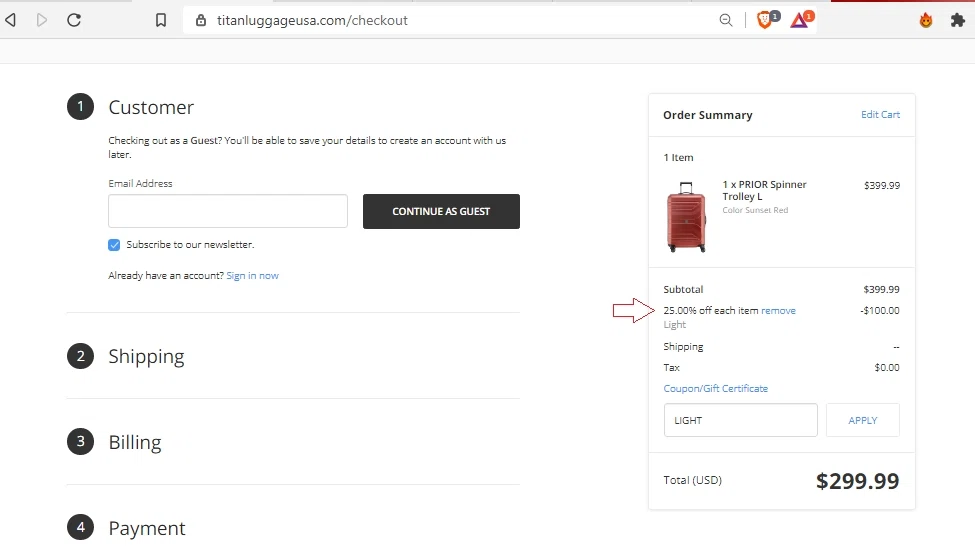Click the coupon code field containing LIGHT

pos(740,421)
